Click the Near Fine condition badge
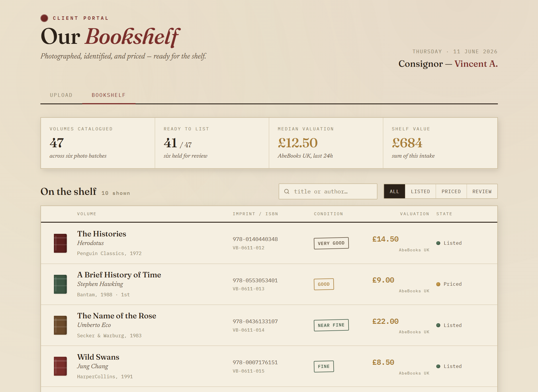538x392 pixels. [x=331, y=325]
